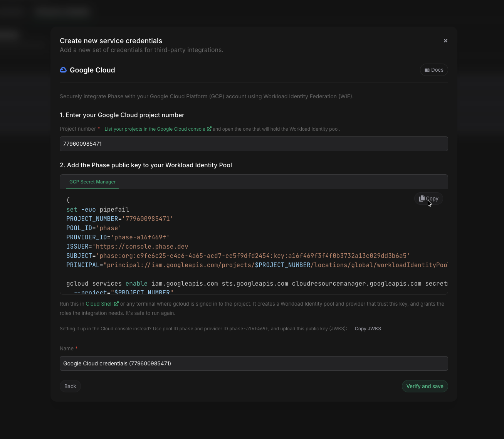
Task: Click the ISSUER console.phase.dev code line
Action: pos(127,247)
